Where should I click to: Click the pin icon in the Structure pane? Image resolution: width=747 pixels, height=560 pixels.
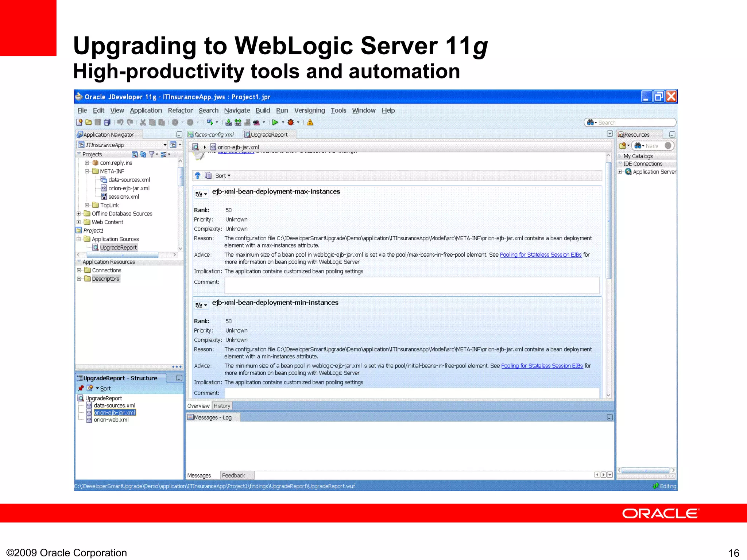coord(81,388)
